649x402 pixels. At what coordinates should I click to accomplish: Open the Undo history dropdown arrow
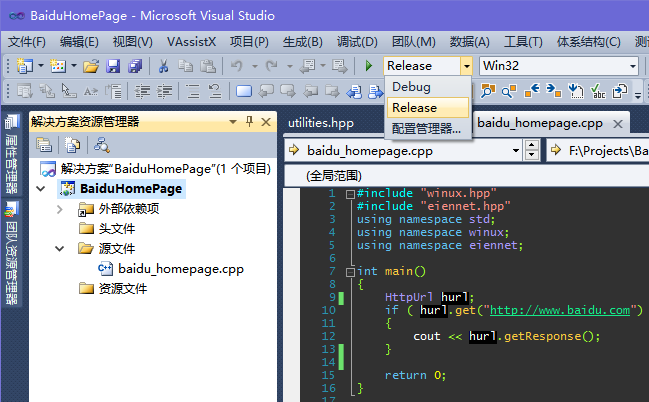(255, 66)
